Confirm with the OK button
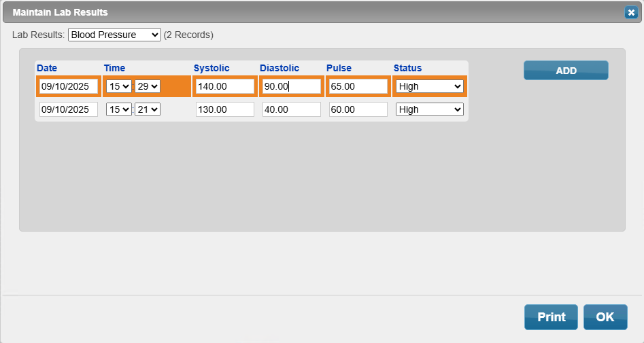Viewport: 644px width, 343px height. pos(605,317)
